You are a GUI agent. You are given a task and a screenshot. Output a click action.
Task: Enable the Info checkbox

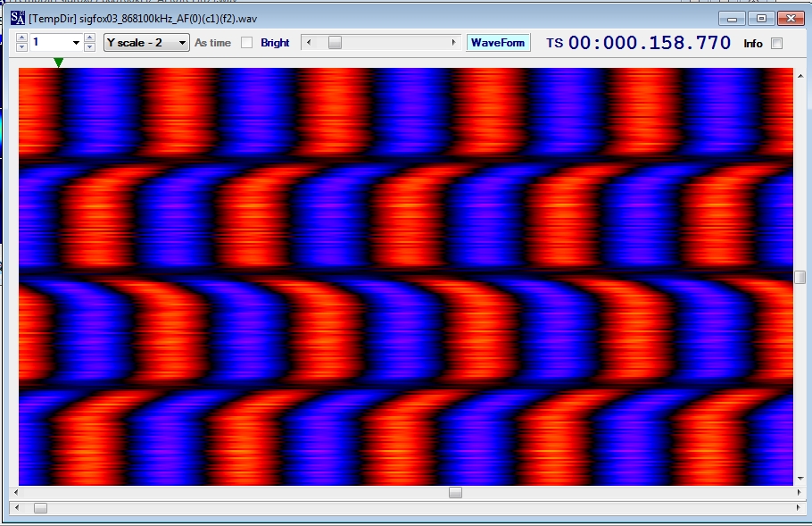pos(776,43)
